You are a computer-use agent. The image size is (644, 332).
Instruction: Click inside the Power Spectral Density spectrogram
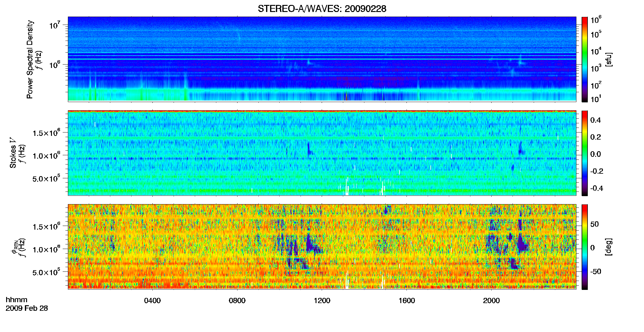(x=322, y=59)
